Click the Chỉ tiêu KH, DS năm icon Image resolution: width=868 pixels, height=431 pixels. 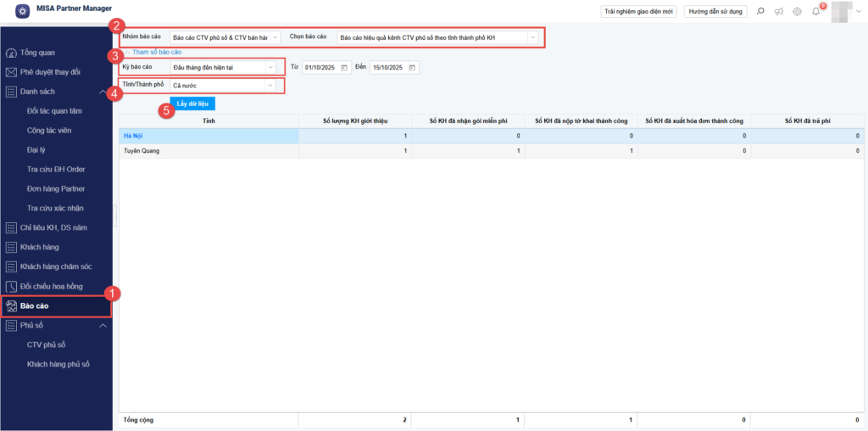pyautogui.click(x=11, y=227)
